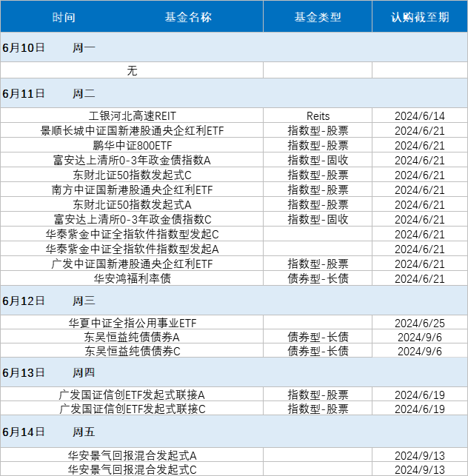Click 2024/9/6 deadline of 东吴恒益纯债债券A
This screenshot has width=468, height=476.
click(419, 337)
